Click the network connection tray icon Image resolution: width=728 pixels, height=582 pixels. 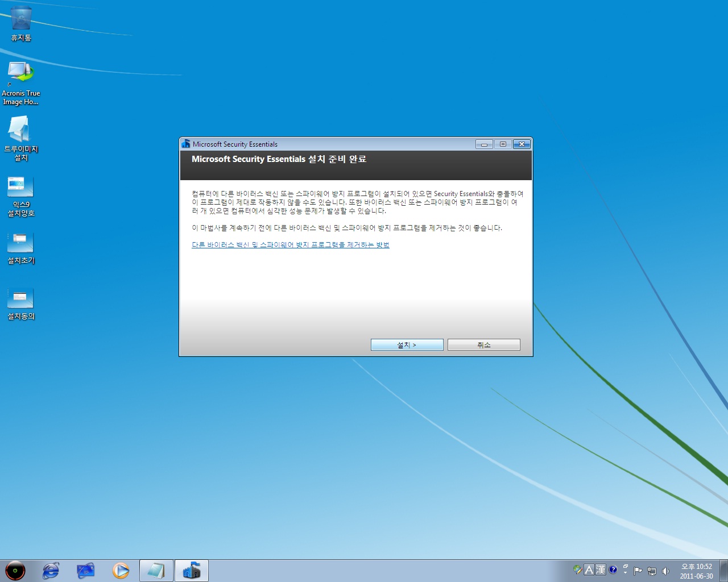(x=652, y=571)
